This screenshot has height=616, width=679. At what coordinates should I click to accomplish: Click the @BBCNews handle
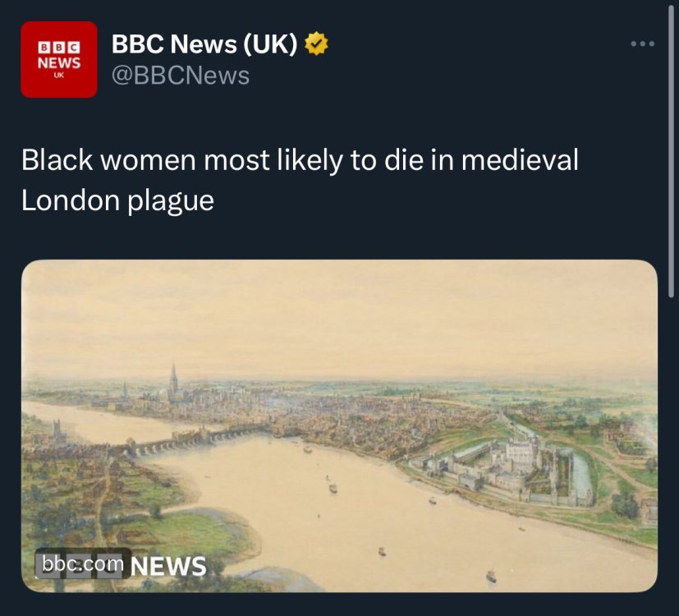pyautogui.click(x=181, y=76)
